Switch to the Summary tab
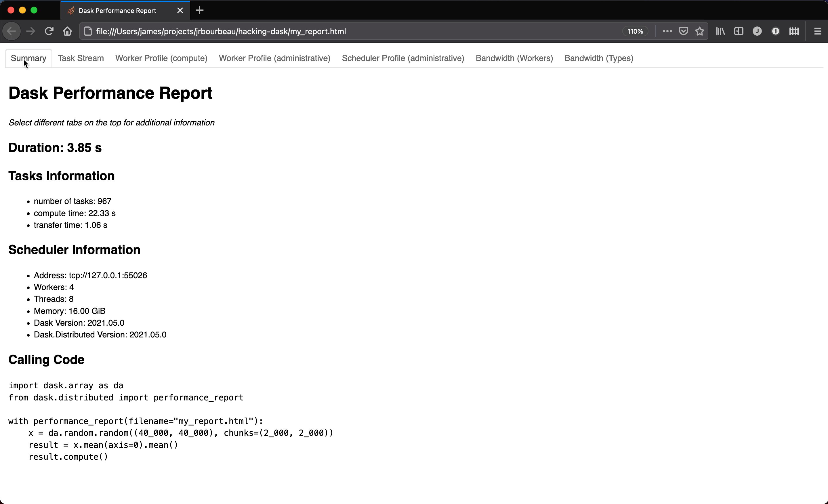The width and height of the screenshot is (828, 504). click(28, 58)
